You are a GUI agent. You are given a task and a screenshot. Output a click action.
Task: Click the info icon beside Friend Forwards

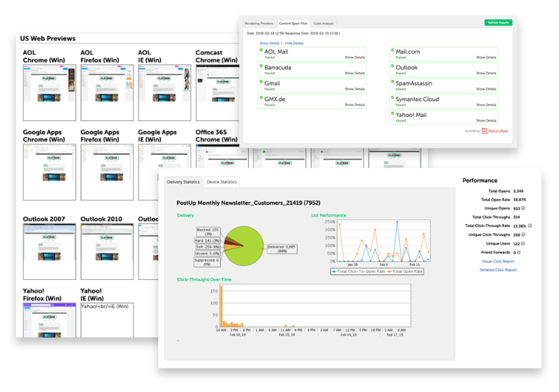(x=519, y=252)
